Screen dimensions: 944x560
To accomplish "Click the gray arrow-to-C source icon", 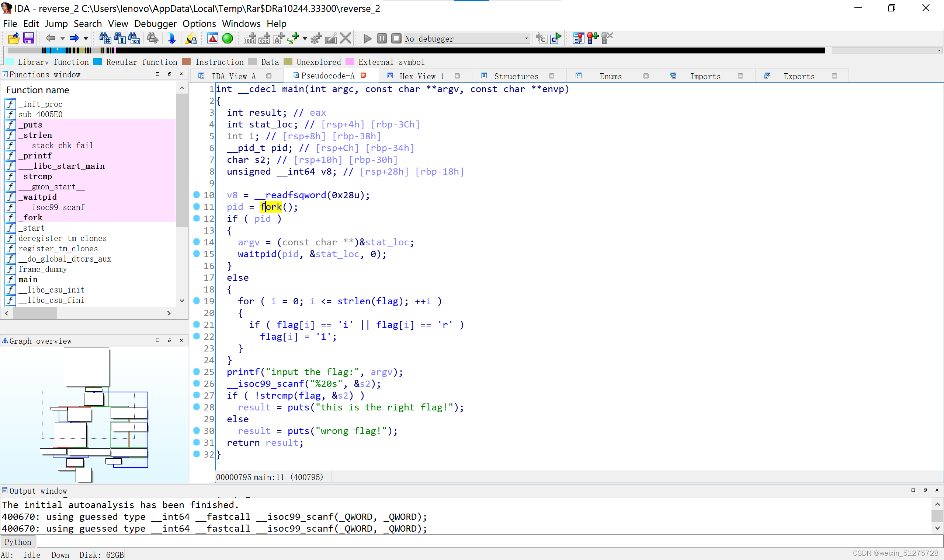I will pyautogui.click(x=541, y=38).
